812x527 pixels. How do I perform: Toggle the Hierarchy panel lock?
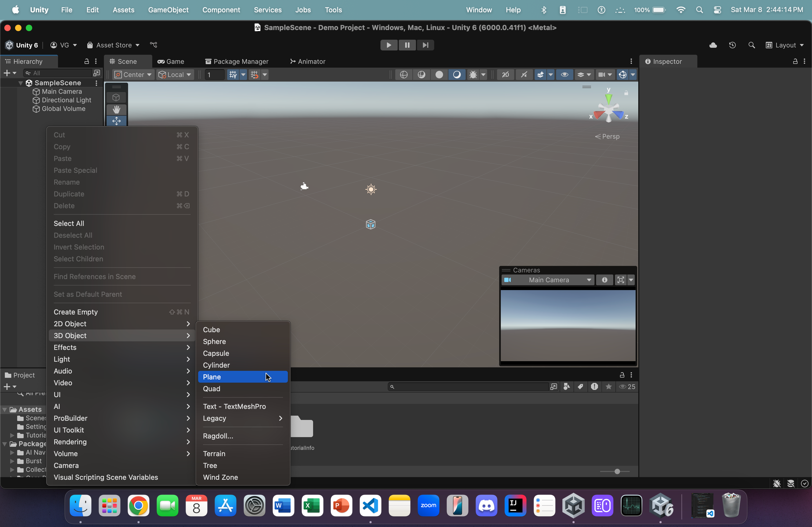tap(87, 61)
